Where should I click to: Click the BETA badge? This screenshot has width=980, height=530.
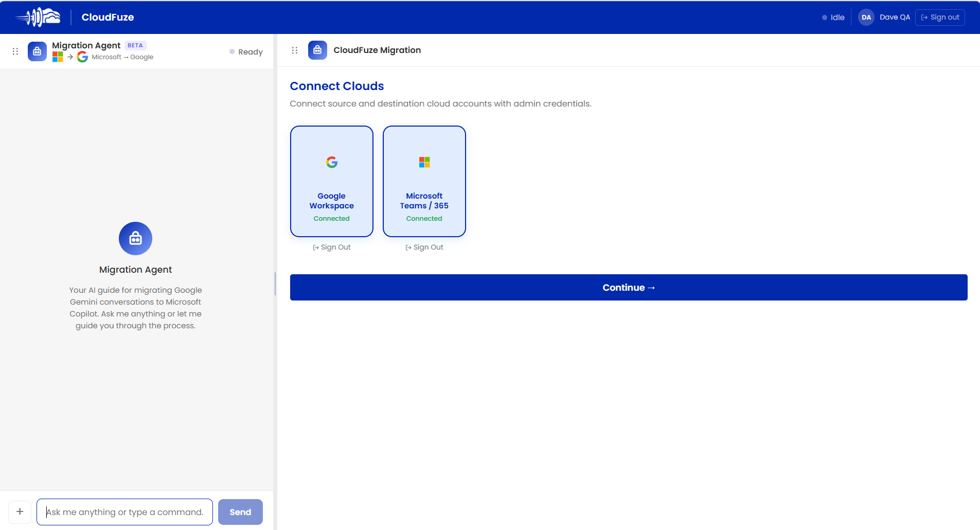pyautogui.click(x=135, y=45)
